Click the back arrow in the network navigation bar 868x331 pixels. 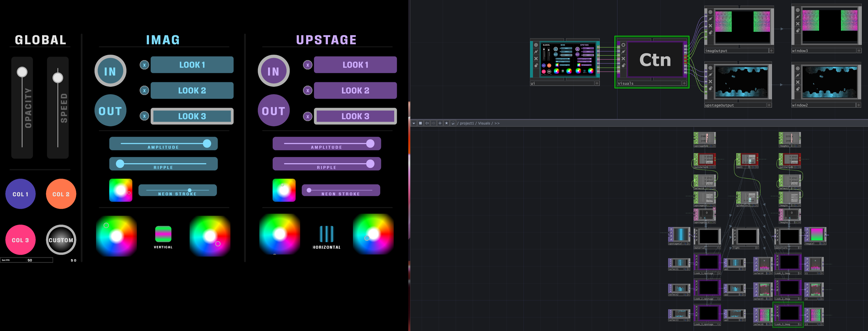click(x=427, y=123)
